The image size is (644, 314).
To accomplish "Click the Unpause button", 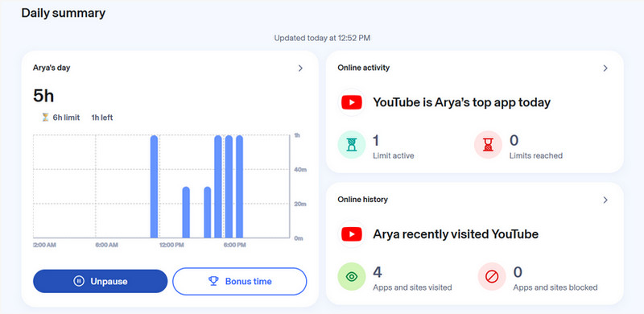I will click(x=100, y=281).
